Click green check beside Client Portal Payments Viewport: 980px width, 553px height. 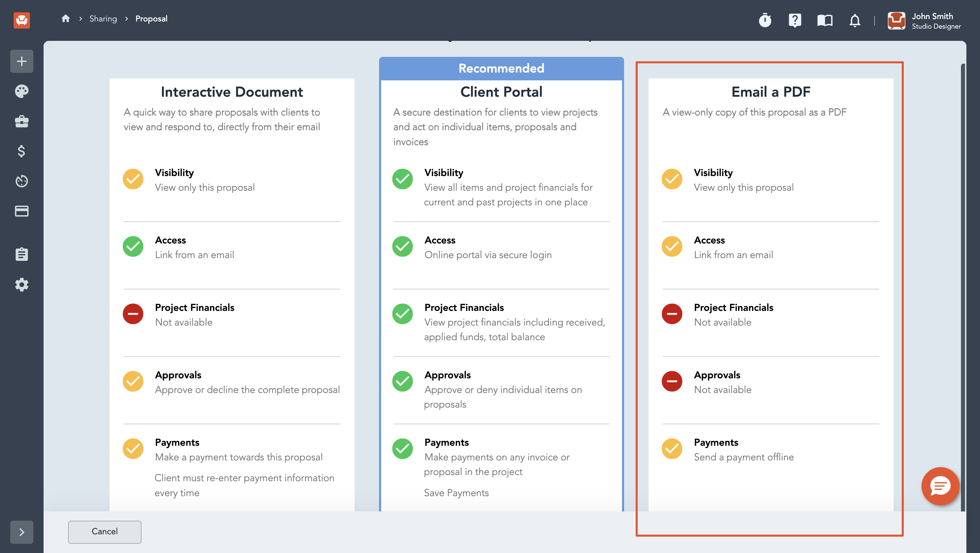pyautogui.click(x=403, y=448)
